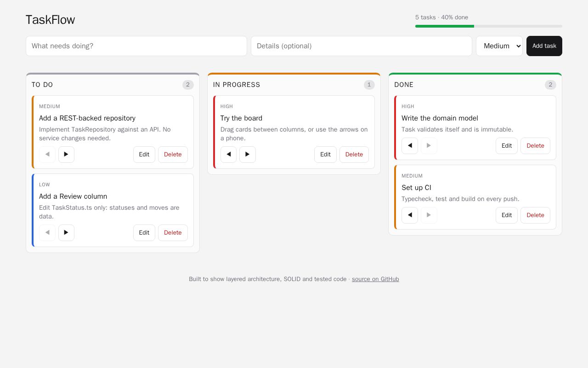
Task: Select the 'Add a REST-backed repository' card title
Action: tap(87, 118)
